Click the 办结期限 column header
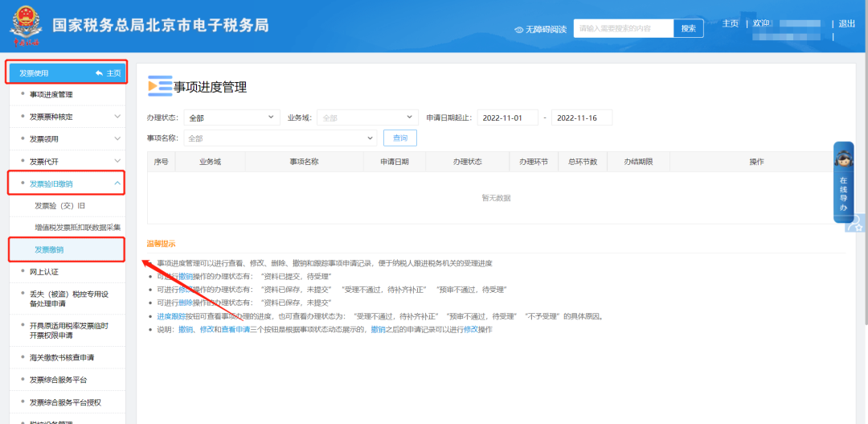The height and width of the screenshot is (424, 868). 638,162
